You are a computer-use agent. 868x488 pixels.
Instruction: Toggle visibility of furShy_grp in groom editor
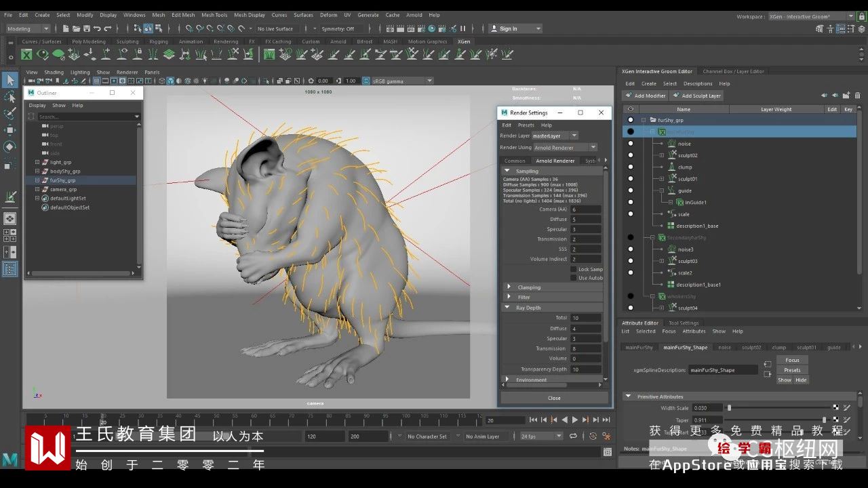(631, 120)
